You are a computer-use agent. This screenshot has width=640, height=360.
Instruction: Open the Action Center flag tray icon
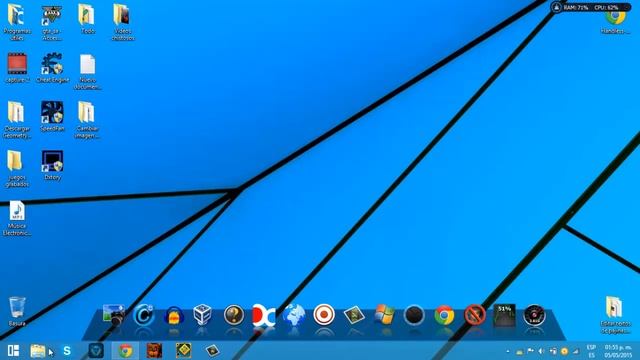530,351
